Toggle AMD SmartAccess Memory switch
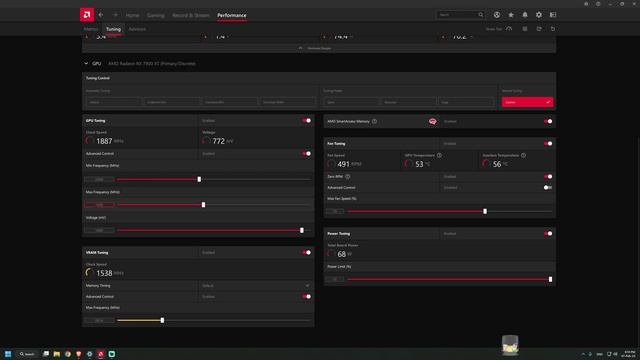This screenshot has height=360, width=640. (548, 121)
